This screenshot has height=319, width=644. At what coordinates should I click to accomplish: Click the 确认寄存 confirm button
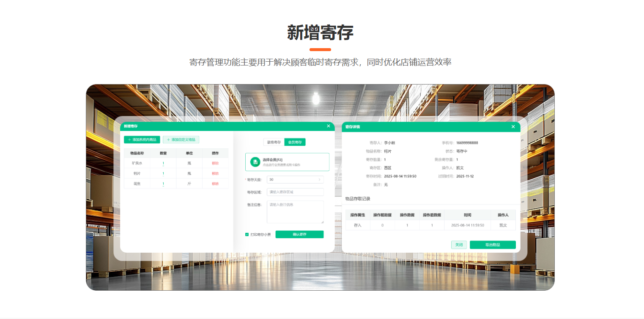click(x=299, y=234)
